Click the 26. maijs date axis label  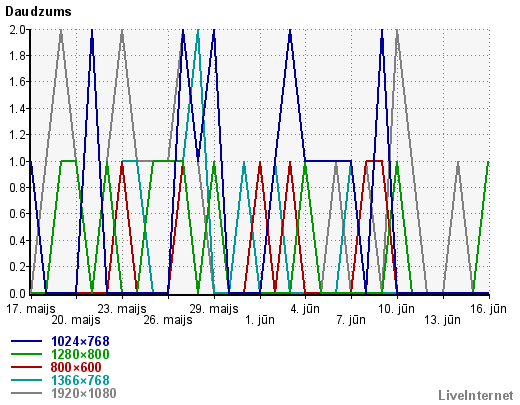point(168,320)
